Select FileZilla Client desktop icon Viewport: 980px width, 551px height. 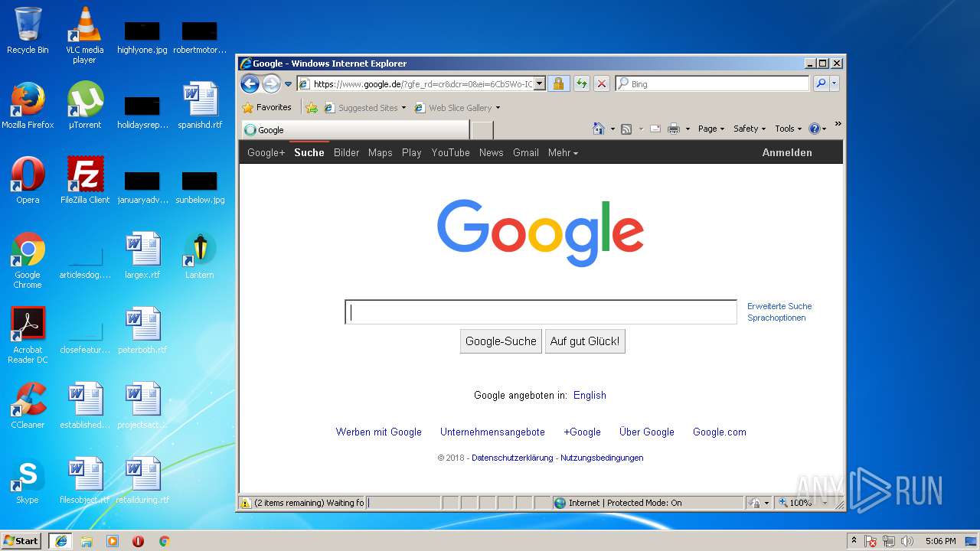click(x=85, y=181)
